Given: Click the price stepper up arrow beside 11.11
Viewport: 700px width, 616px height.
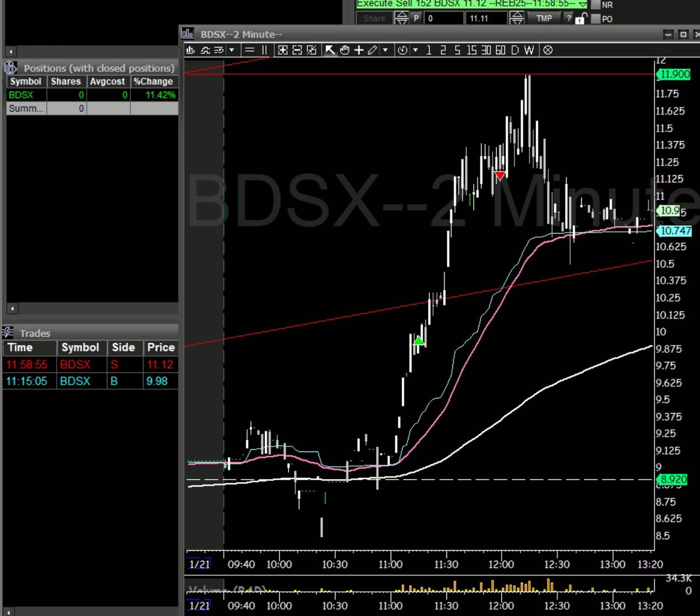Looking at the screenshot, I should (x=517, y=15).
